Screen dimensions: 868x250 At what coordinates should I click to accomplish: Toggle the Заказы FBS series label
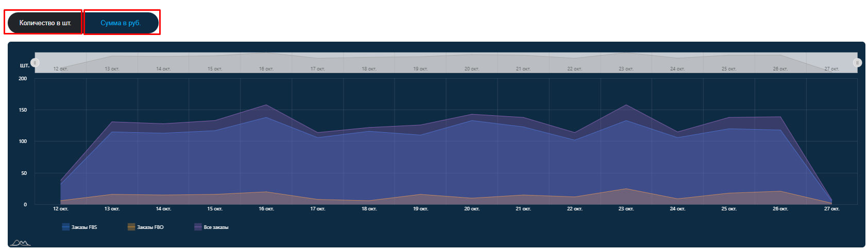click(x=84, y=227)
